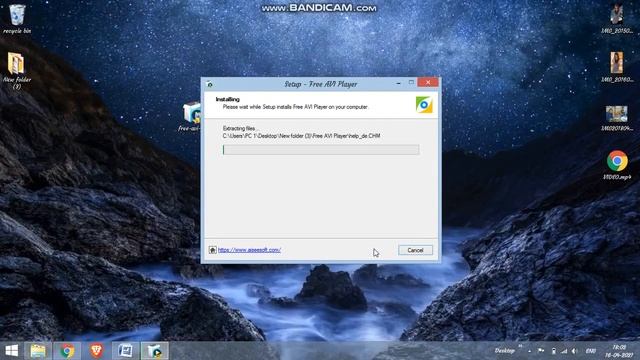Cancel the Free AVI Player installation
This screenshot has width=640, height=360.
(x=415, y=250)
